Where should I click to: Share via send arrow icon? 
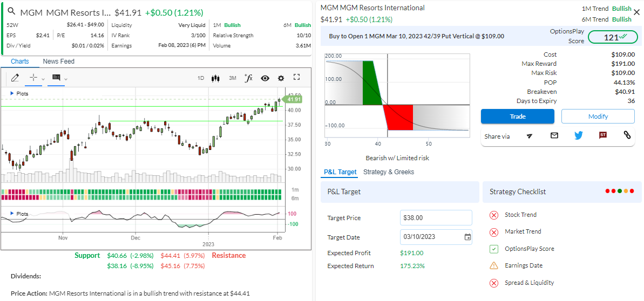click(x=530, y=136)
